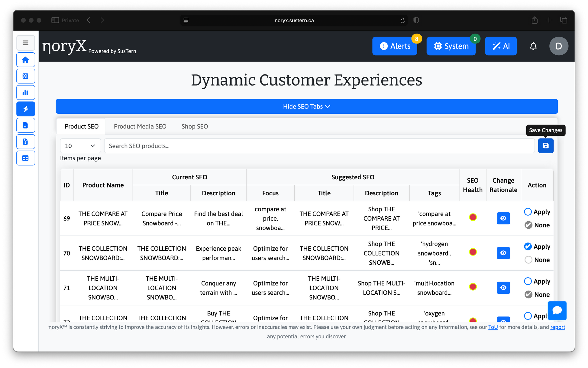Click product name THE MULTI-LOCATION SNOWBO...

click(x=103, y=288)
